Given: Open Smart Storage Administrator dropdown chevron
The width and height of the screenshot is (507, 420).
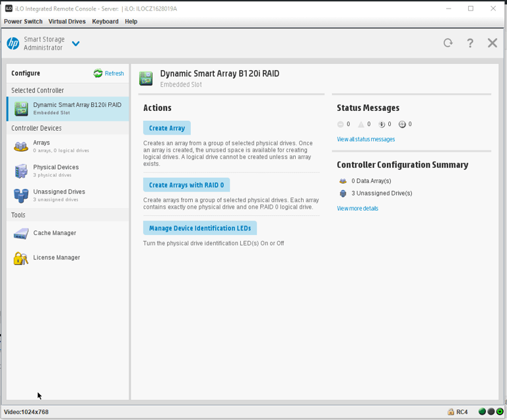Looking at the screenshot, I should [x=76, y=44].
